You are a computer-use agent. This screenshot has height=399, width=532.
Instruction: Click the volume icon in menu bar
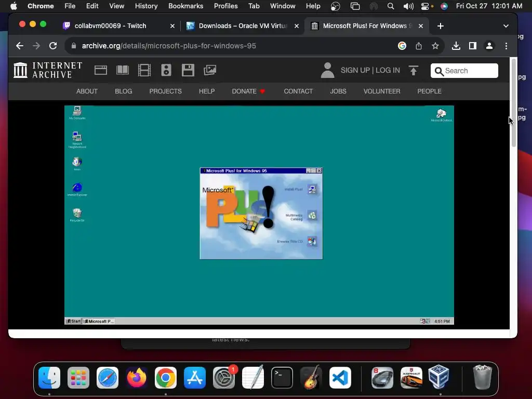coord(408,6)
